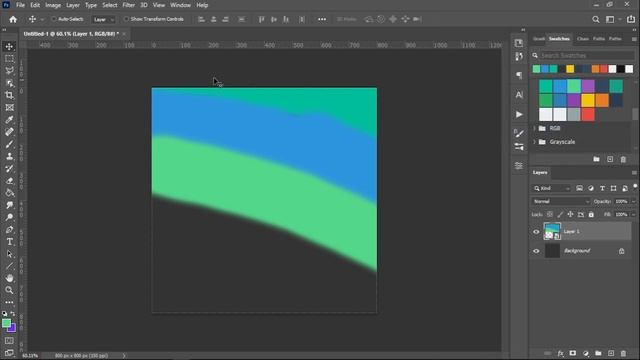Viewport: 640px width, 360px height.
Task: Open the File menu
Action: (20, 5)
